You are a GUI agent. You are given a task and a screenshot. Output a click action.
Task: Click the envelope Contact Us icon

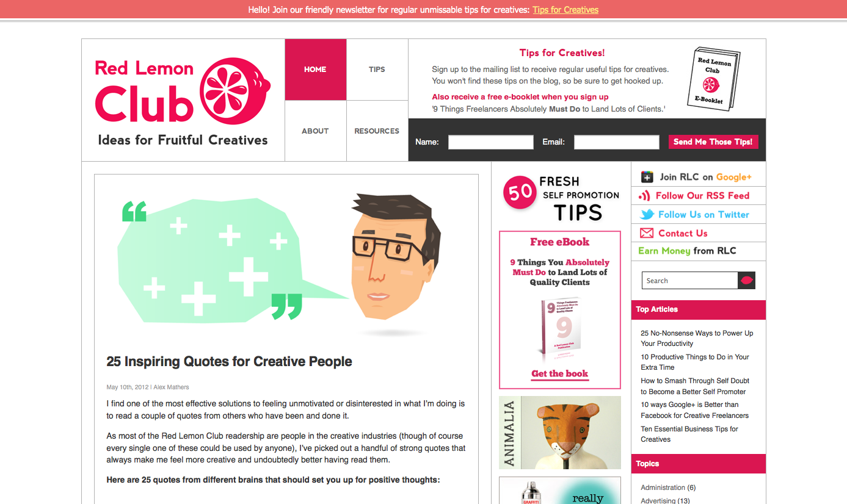pyautogui.click(x=647, y=233)
